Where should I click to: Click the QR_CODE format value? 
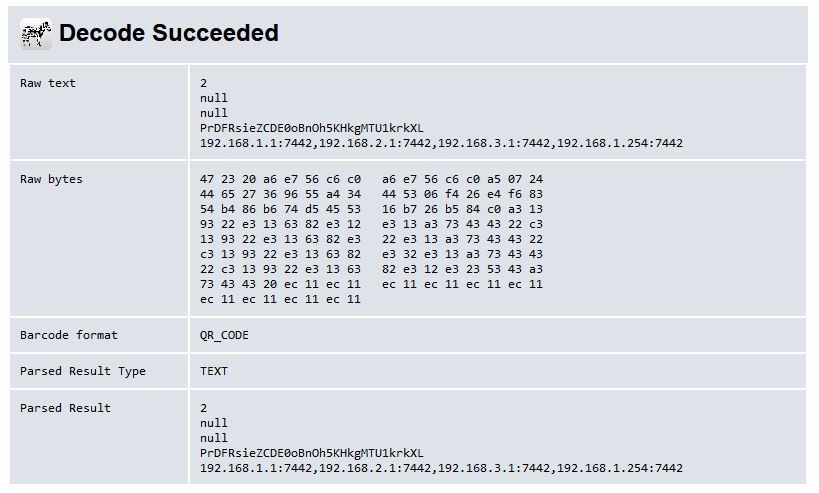[x=224, y=335]
